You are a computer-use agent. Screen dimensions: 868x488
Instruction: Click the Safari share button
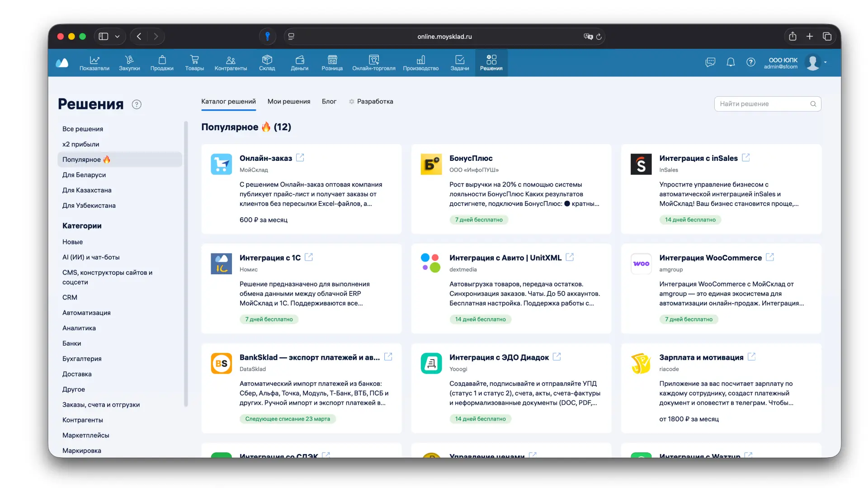click(x=793, y=37)
